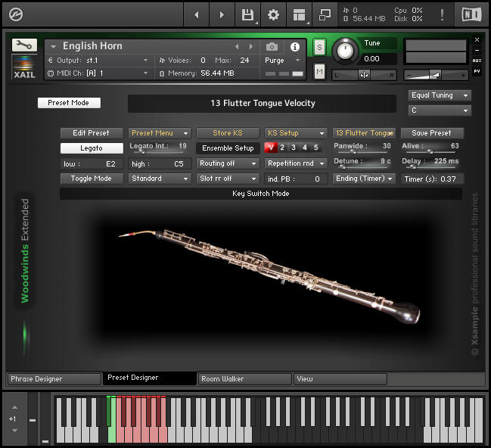Switch to Preset Designer tab
This screenshot has height=448, width=491.
click(x=150, y=378)
